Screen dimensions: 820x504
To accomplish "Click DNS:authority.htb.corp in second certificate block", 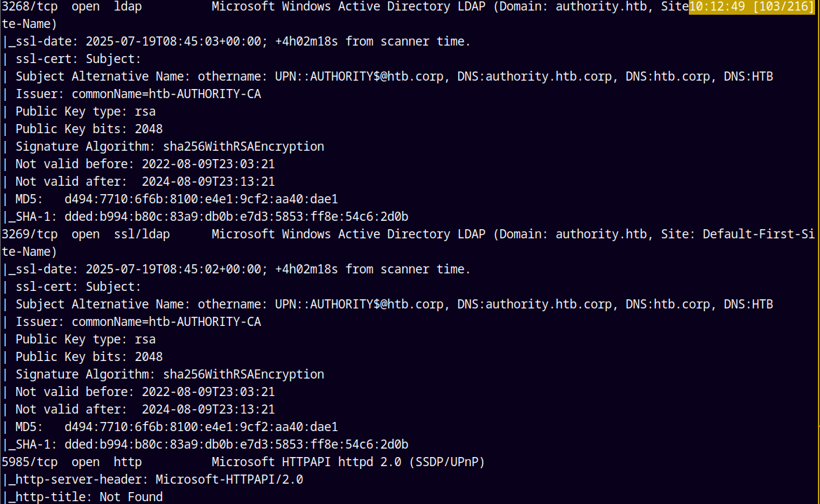I will [535, 304].
